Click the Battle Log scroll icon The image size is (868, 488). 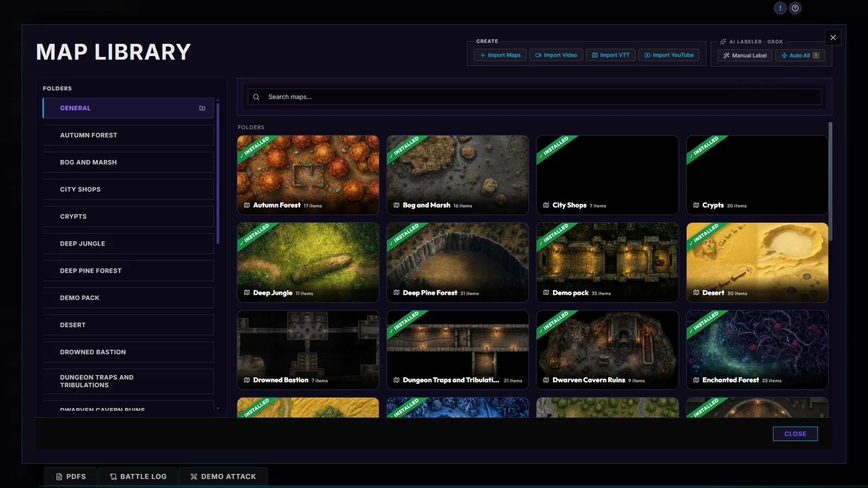[x=113, y=477]
